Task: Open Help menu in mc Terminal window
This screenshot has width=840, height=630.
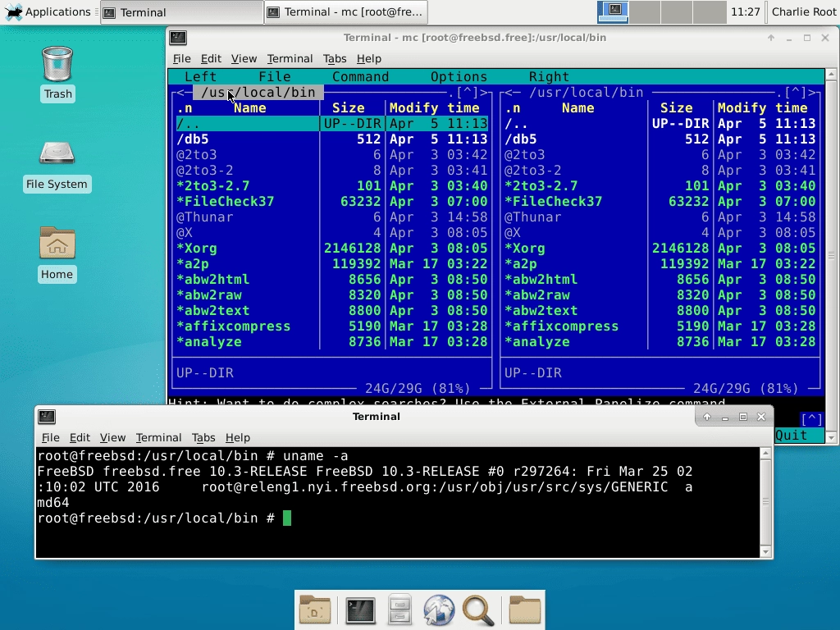Action: click(x=369, y=58)
